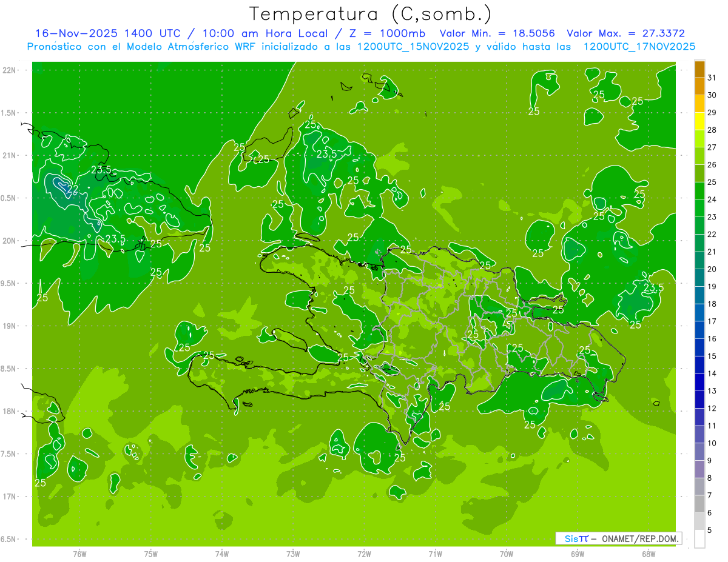Viewport: 728px width, 562px height.
Task: Click the number 27 on the color scale
Action: coord(712,147)
